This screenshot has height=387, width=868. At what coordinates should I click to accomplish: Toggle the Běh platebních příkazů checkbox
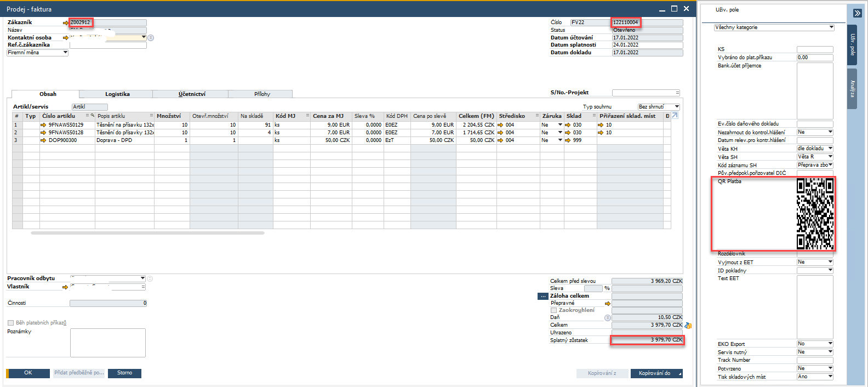point(10,323)
